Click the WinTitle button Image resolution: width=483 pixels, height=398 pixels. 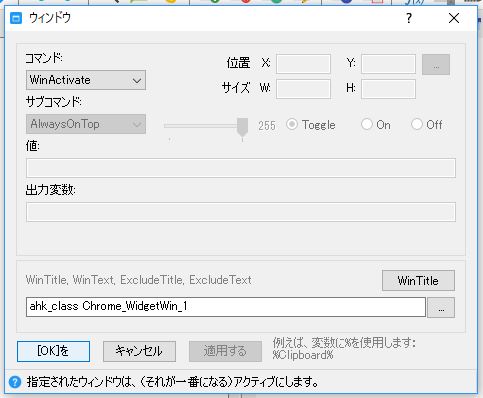(x=418, y=281)
